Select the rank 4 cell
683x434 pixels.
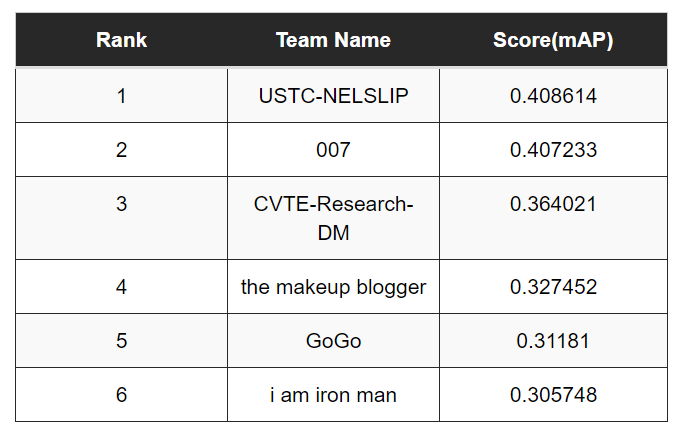(x=121, y=287)
